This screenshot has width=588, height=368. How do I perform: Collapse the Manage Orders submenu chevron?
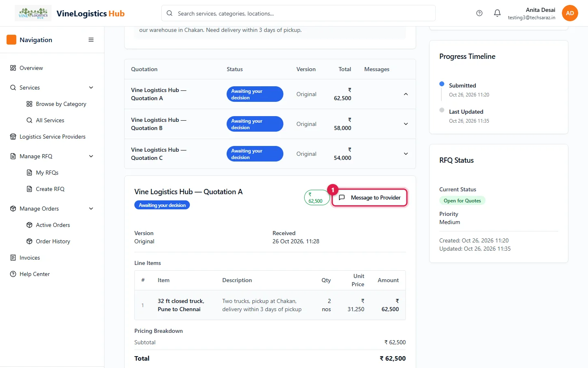pyautogui.click(x=91, y=209)
